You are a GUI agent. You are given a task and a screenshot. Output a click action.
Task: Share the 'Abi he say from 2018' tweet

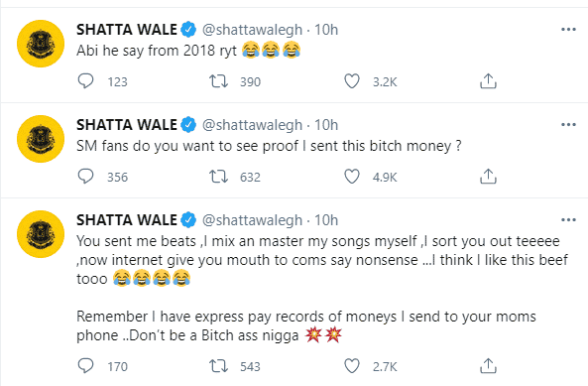point(488,81)
